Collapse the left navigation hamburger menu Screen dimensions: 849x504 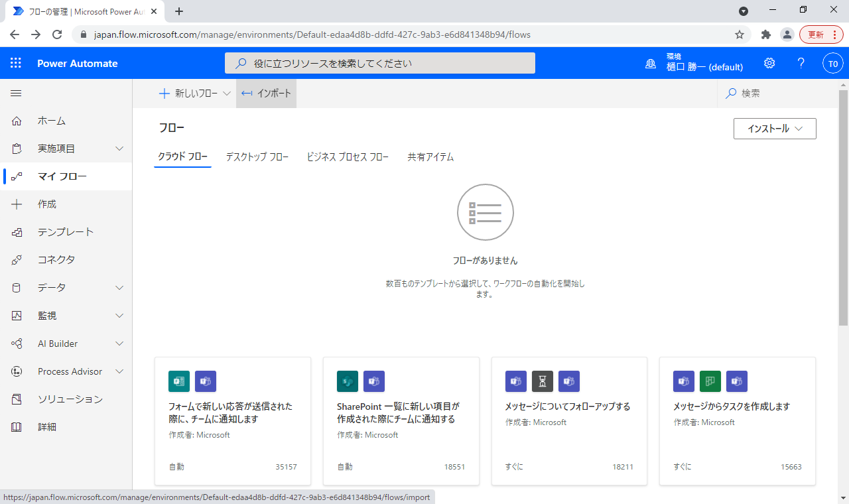coord(16,94)
